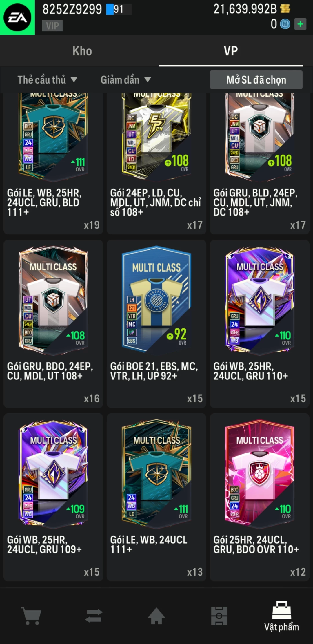Image resolution: width=313 pixels, height=644 pixels.
Task: Tap the green plus add-points icon
Action: tap(300, 24)
